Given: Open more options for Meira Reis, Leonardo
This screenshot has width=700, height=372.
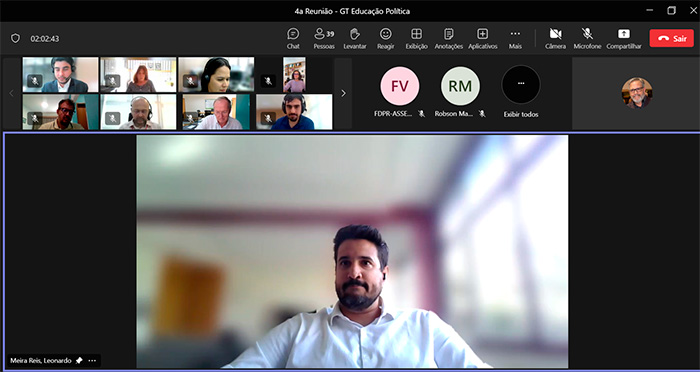Looking at the screenshot, I should pyautogui.click(x=92, y=360).
